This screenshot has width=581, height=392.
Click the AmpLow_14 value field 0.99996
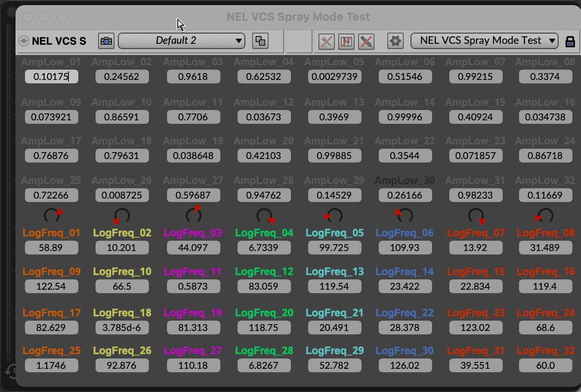coord(405,117)
